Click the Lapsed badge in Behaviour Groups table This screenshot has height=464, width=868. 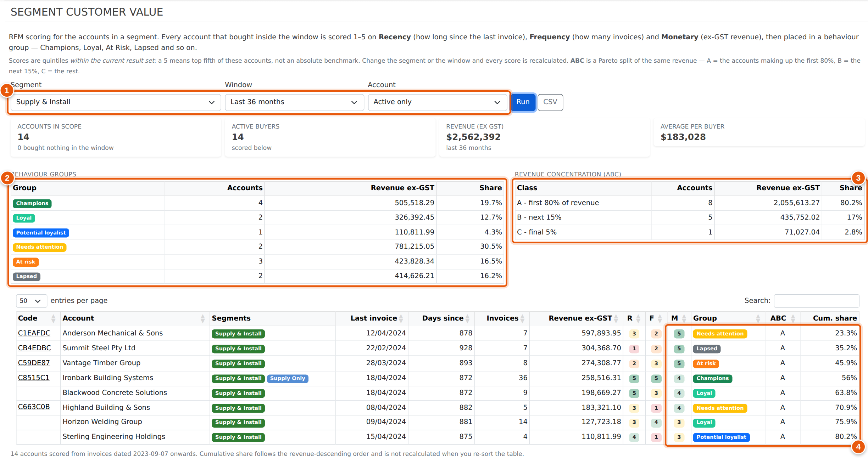pos(26,276)
